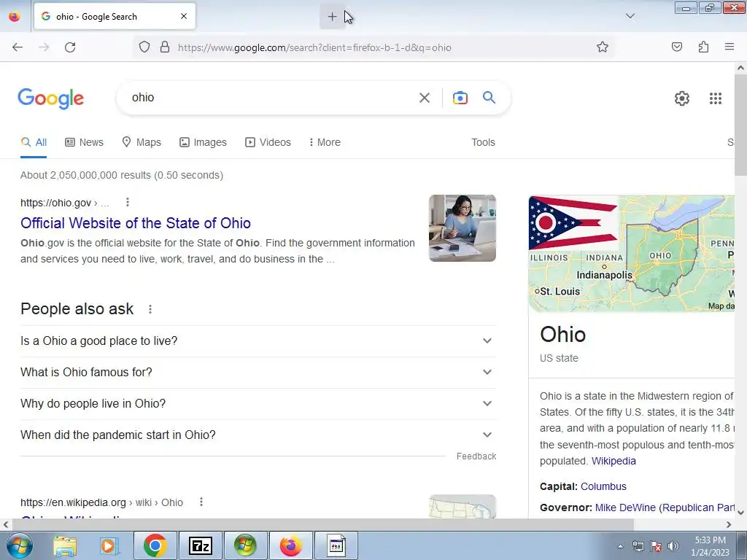The image size is (747, 560).
Task: Open the tracking protection shield icon
Action: click(x=144, y=47)
